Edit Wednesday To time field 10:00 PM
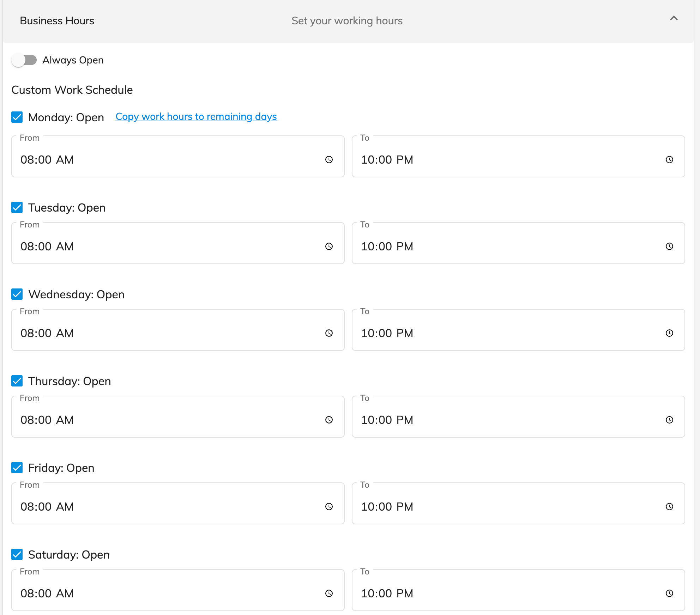Viewport: 700px width, 615px height. (518, 330)
